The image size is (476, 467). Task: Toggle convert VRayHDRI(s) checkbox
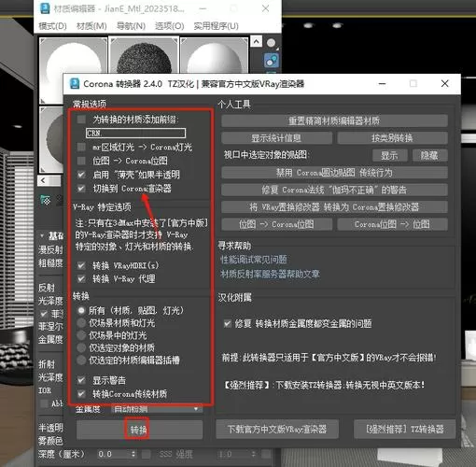[81, 265]
